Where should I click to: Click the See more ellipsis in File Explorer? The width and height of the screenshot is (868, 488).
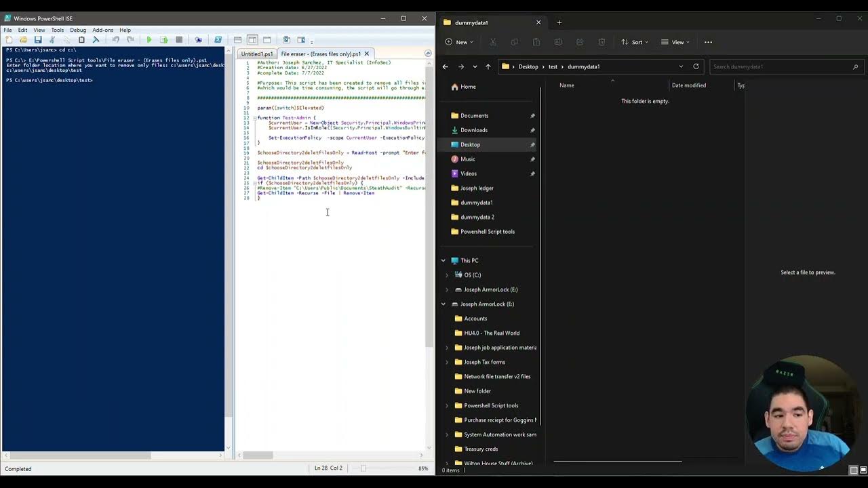pyautogui.click(x=708, y=42)
